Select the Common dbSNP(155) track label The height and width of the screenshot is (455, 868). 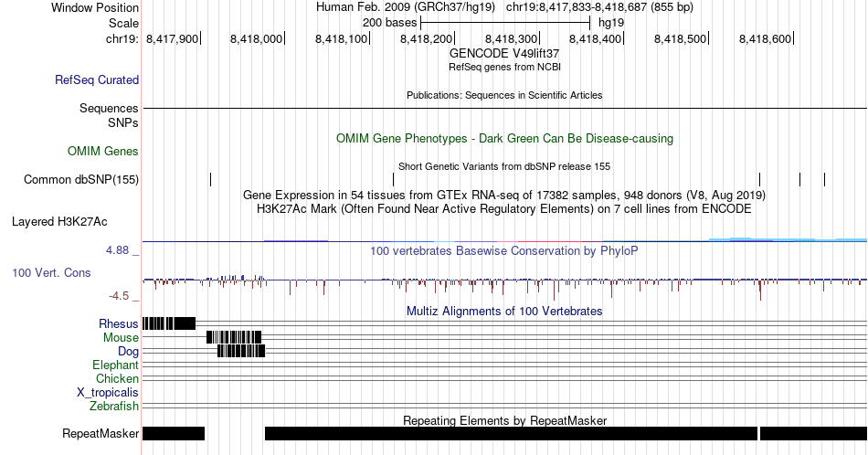tap(81, 179)
